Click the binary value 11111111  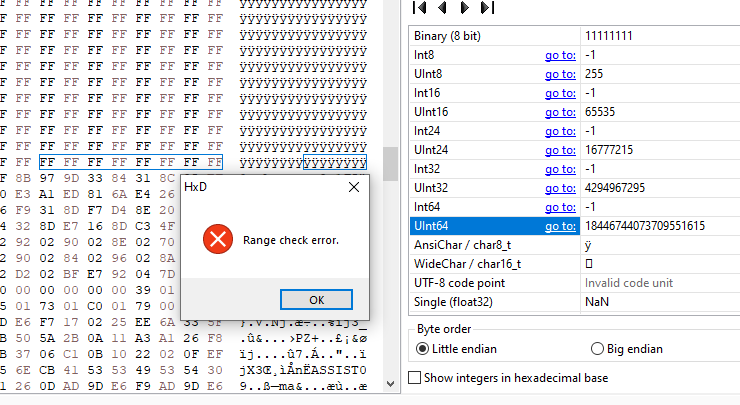click(608, 36)
